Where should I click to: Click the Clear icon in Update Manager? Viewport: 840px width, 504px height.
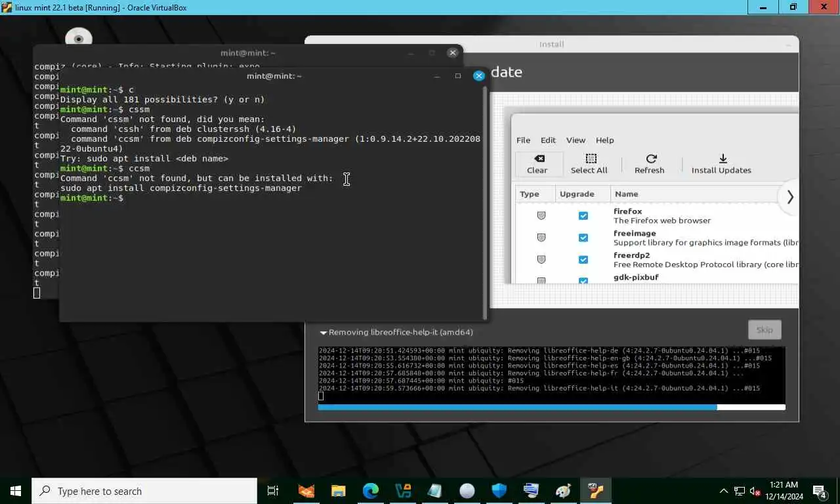tap(539, 159)
